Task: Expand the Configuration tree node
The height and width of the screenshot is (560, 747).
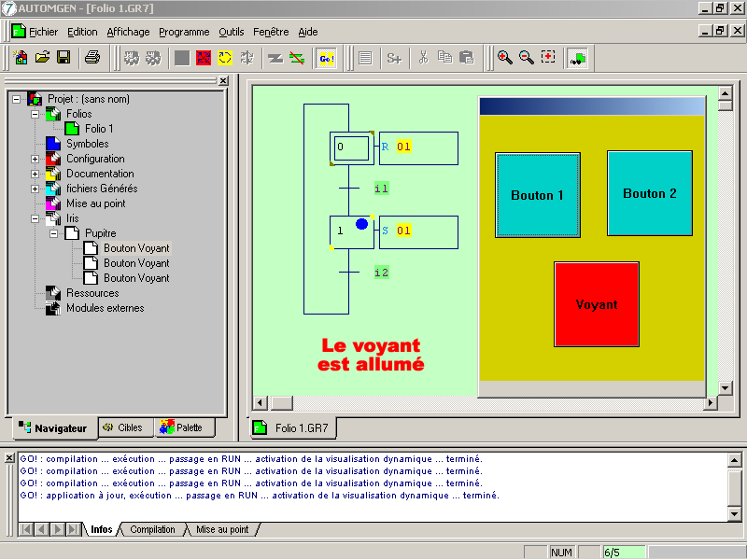Action: click(35, 159)
